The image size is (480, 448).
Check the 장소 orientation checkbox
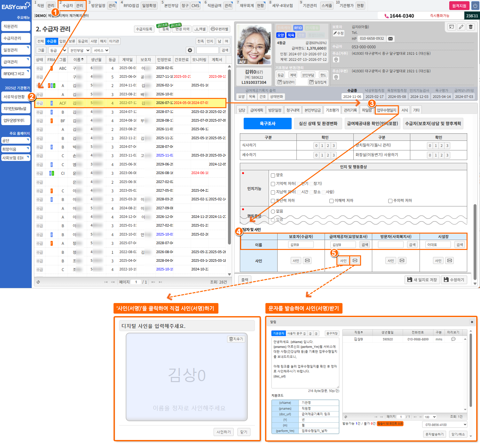point(311,192)
